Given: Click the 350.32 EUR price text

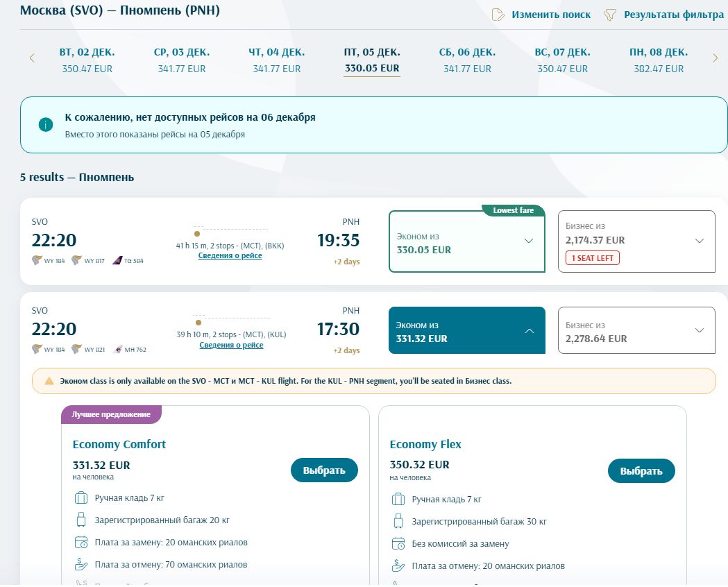Looking at the screenshot, I should pyautogui.click(x=419, y=464).
